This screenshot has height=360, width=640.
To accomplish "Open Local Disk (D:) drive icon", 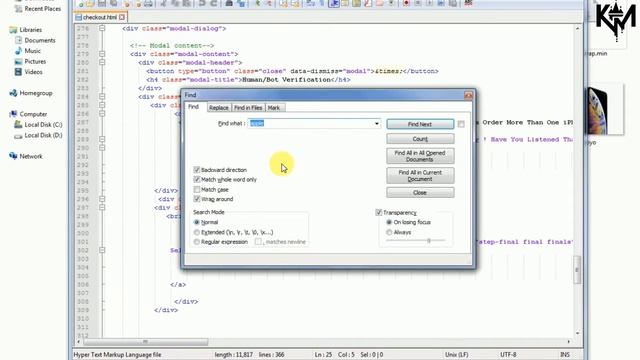I will coord(18,136).
